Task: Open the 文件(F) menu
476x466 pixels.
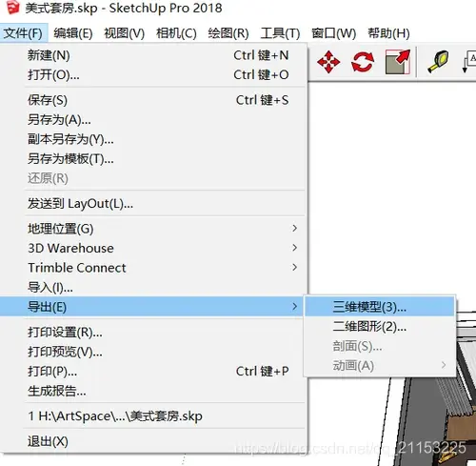Action: point(24,33)
